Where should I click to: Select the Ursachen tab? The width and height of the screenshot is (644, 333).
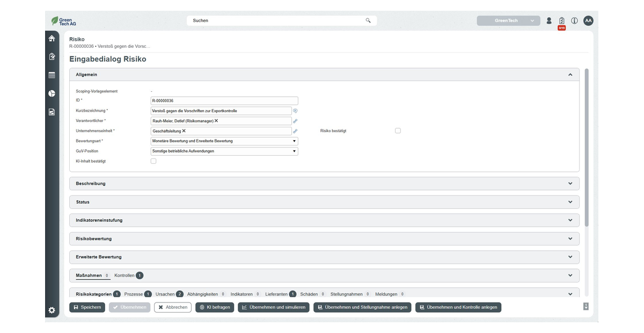pos(165,294)
